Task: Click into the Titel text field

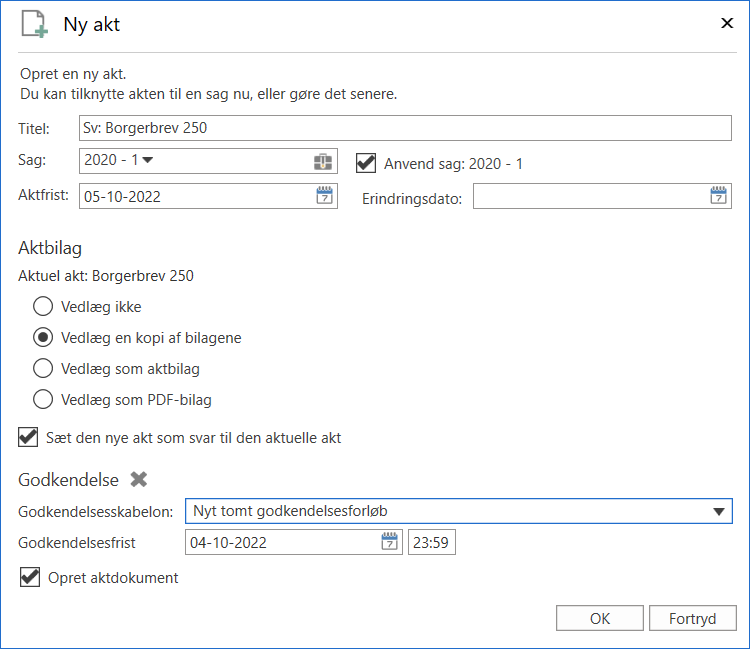Action: [x=405, y=128]
